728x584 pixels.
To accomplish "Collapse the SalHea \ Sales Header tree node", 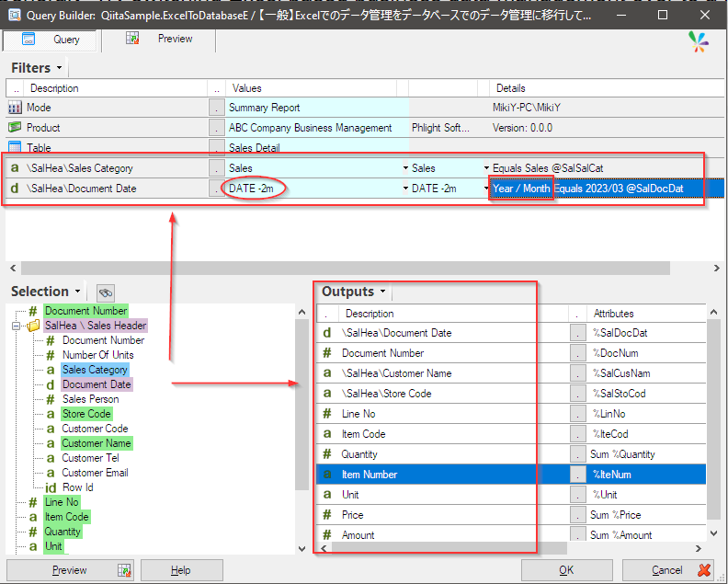I will pyautogui.click(x=16, y=326).
